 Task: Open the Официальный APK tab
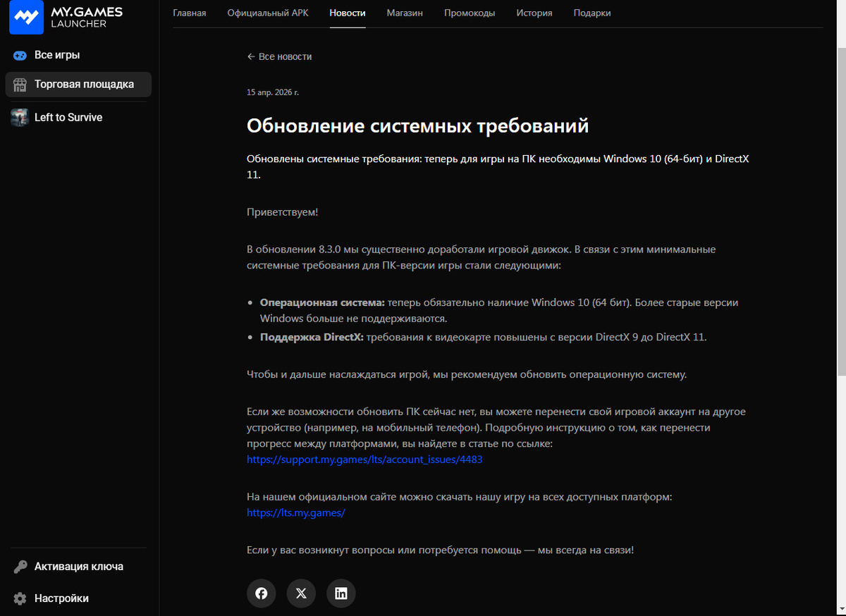click(268, 13)
